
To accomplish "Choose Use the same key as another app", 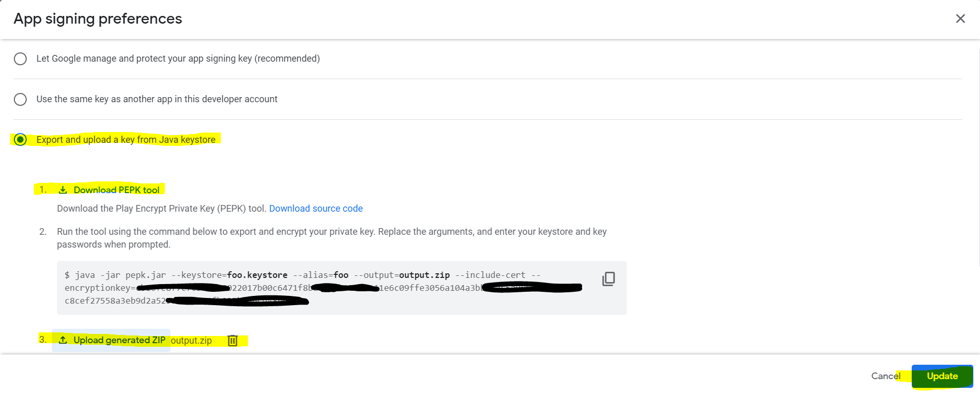I will [21, 99].
